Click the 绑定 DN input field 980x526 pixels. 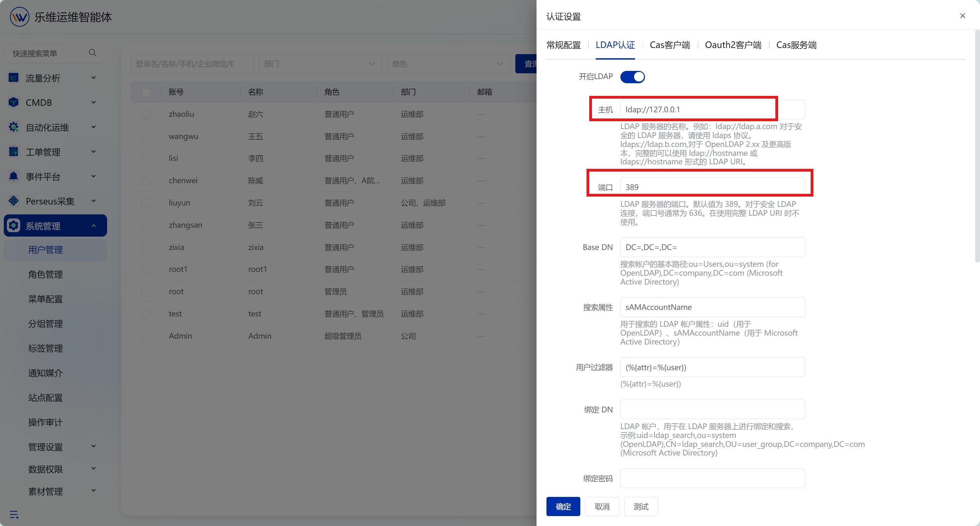pyautogui.click(x=712, y=410)
